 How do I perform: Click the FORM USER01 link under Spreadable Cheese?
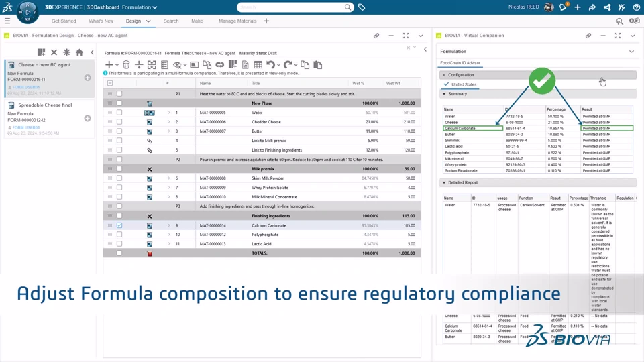point(26,127)
